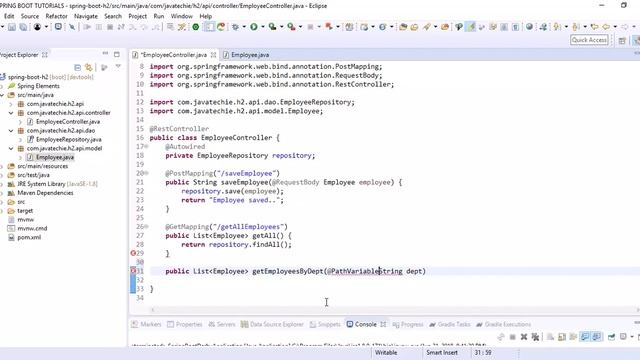Toggle folding at line 20 PostMapping method
This screenshot has height=360, width=640.
pyautogui.click(x=147, y=173)
